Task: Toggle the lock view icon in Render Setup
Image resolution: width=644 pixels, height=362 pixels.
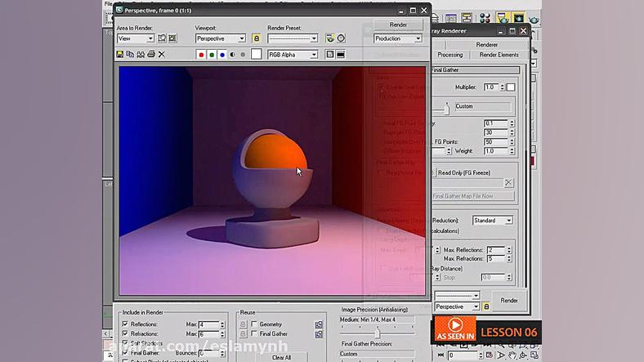Action: [x=486, y=306]
